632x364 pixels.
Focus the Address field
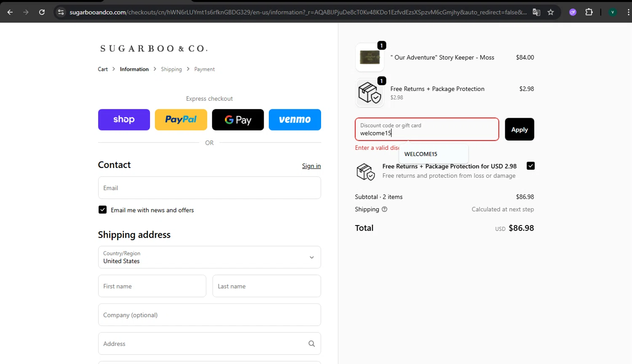[209, 344]
